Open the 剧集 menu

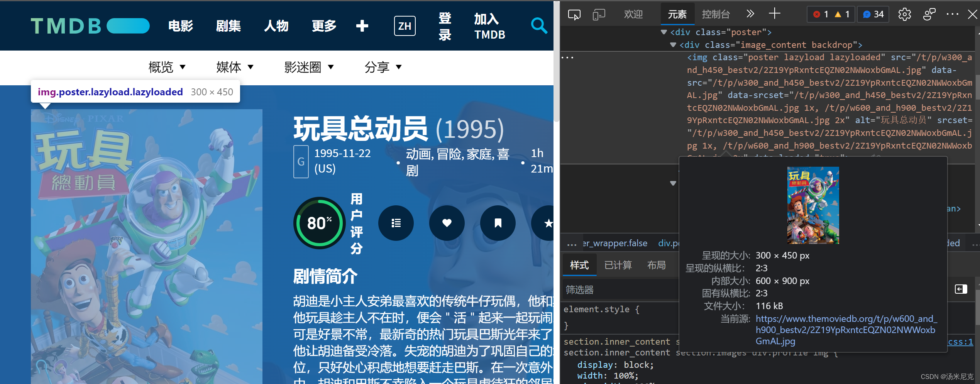[x=228, y=26]
